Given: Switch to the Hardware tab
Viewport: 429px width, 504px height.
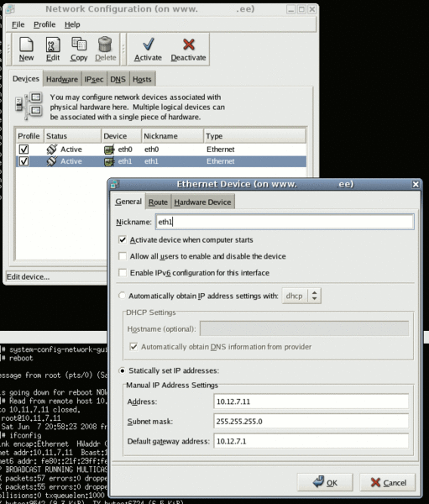Looking at the screenshot, I should 62,80.
